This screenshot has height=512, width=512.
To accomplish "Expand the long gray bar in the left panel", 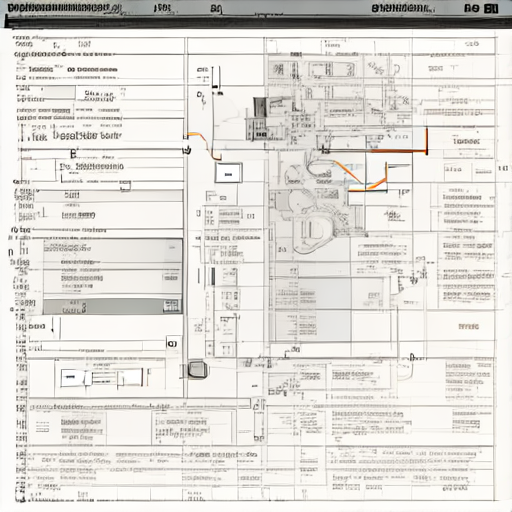I will click(x=107, y=196).
